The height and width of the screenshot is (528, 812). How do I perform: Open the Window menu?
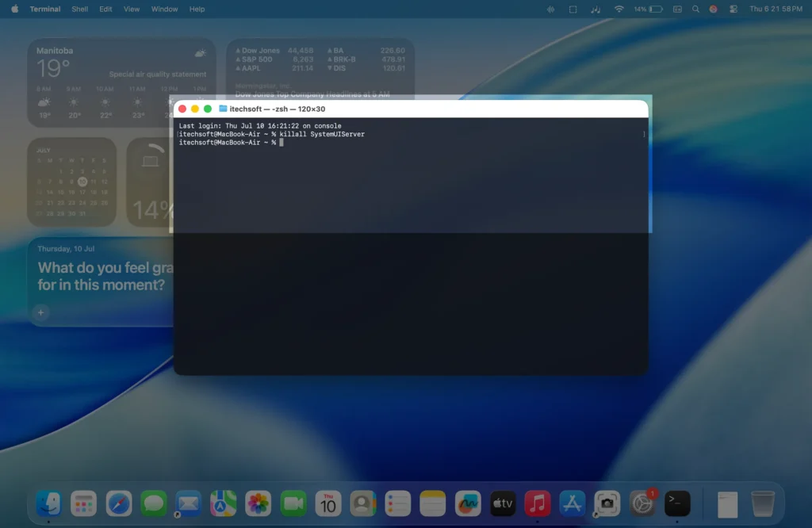pos(164,9)
